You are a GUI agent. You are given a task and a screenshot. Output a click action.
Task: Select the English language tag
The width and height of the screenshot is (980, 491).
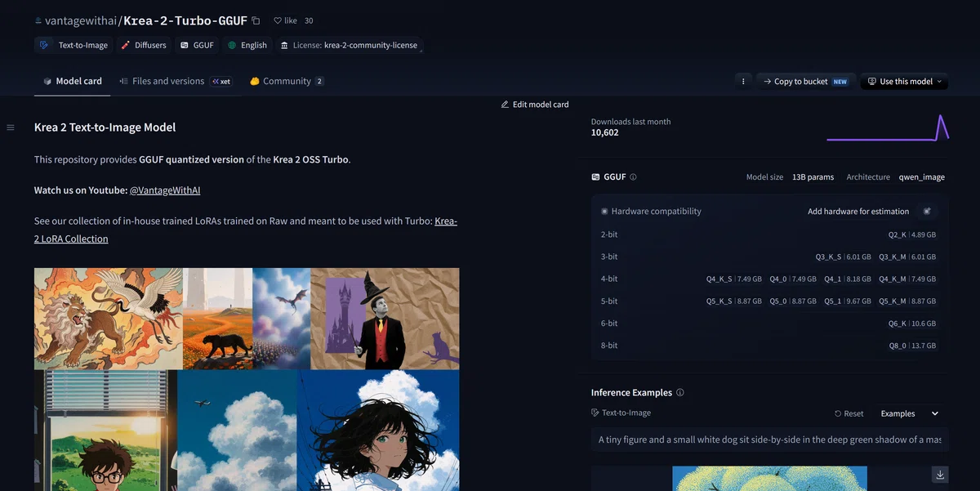[247, 45]
